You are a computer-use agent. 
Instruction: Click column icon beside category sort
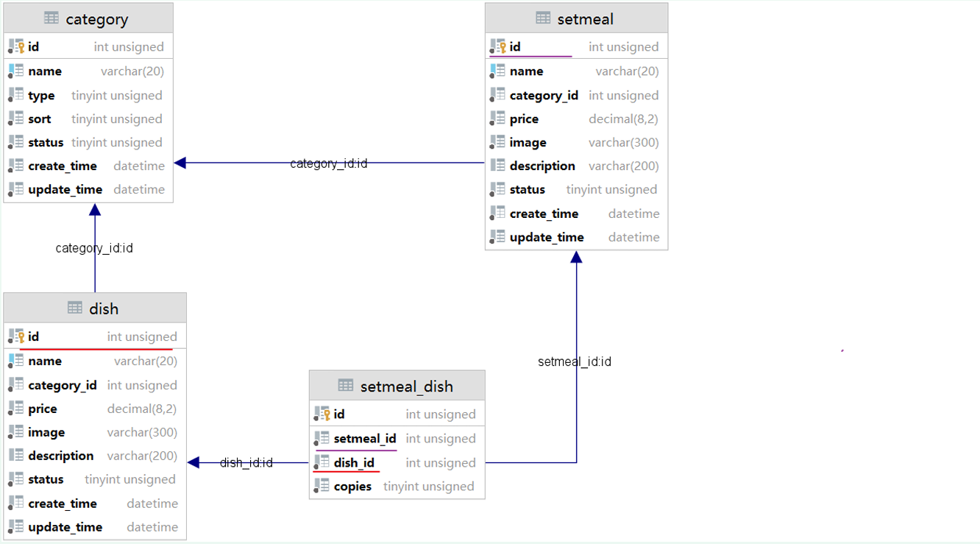(16, 119)
